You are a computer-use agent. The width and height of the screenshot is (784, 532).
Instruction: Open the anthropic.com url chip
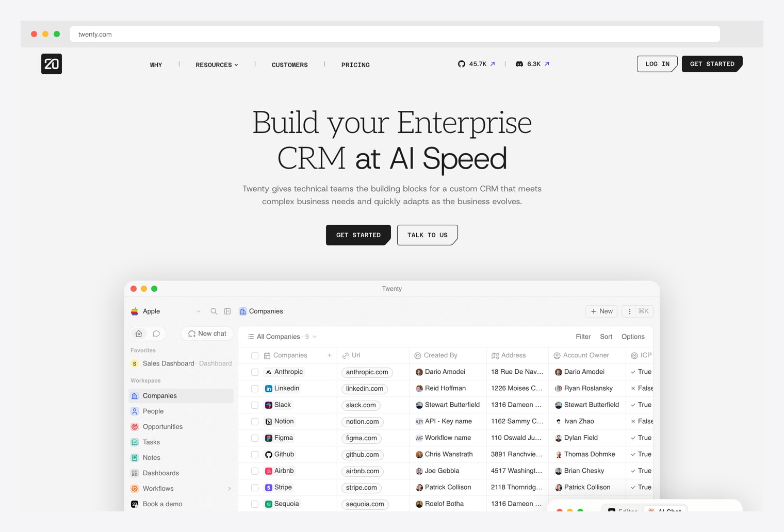click(x=367, y=372)
